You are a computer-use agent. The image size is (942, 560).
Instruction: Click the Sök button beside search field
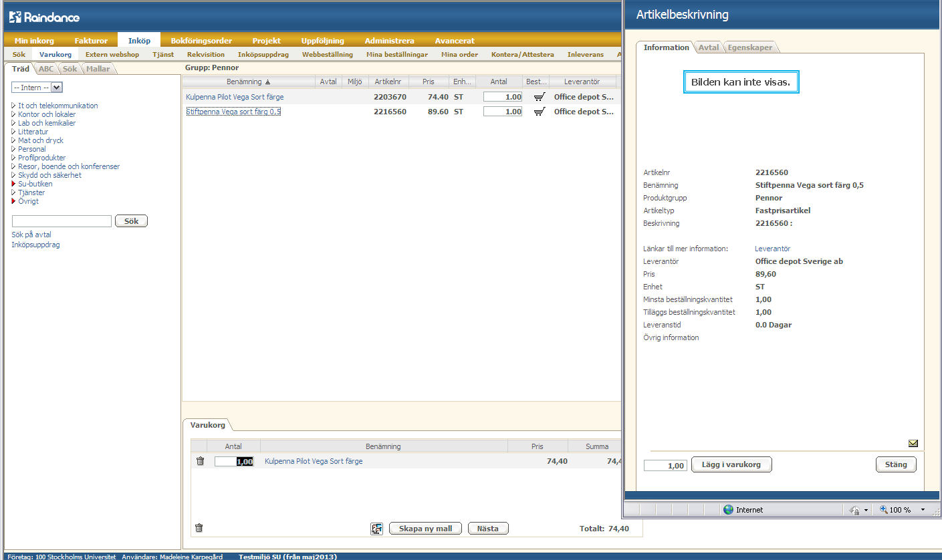tap(131, 221)
